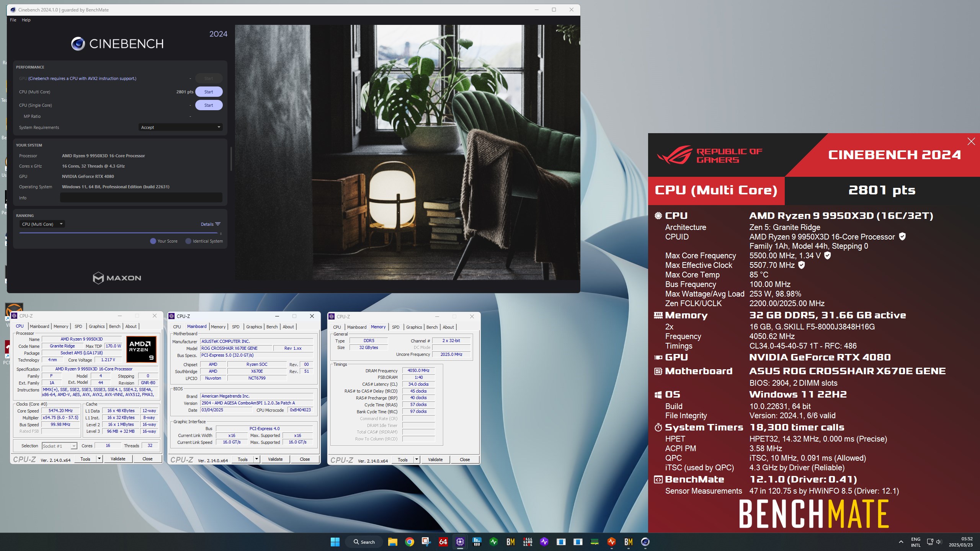This screenshot has width=980, height=551.
Task: Click the BenchMate version section icon
Action: tap(658, 479)
